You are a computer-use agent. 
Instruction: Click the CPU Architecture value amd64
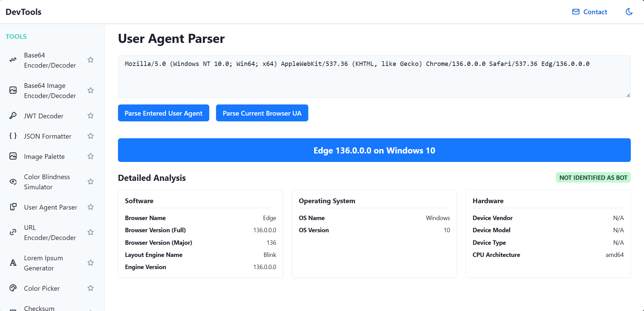(x=615, y=255)
